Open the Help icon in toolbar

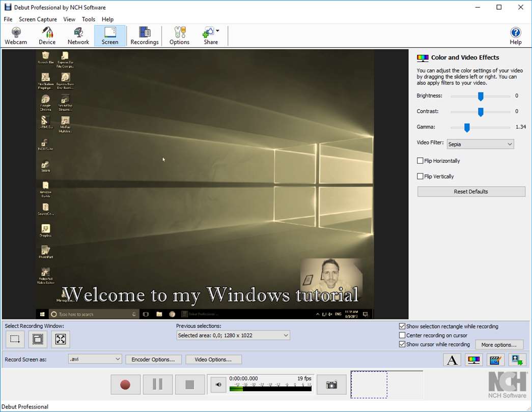[x=515, y=36]
